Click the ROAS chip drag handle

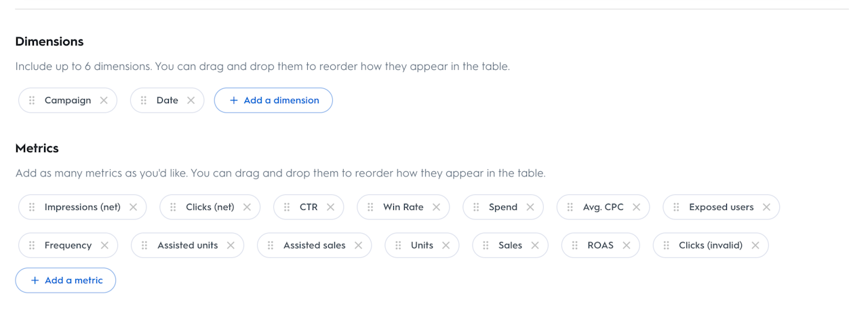575,245
